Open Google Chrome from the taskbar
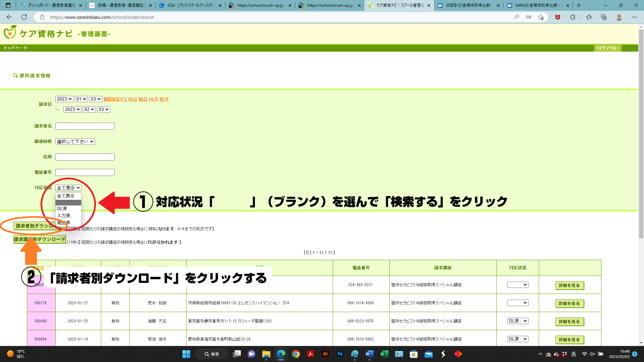The height and width of the screenshot is (362, 644). click(x=296, y=354)
